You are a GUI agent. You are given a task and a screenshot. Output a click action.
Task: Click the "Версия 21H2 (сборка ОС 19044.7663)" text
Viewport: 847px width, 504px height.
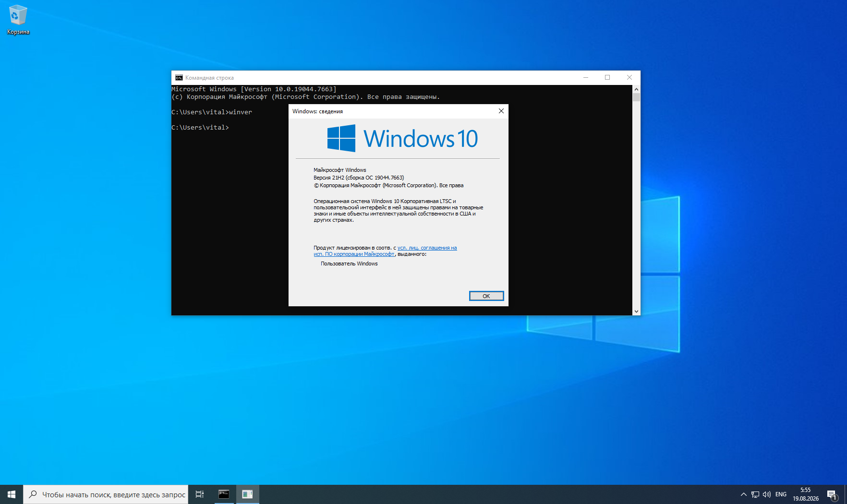pos(359,178)
